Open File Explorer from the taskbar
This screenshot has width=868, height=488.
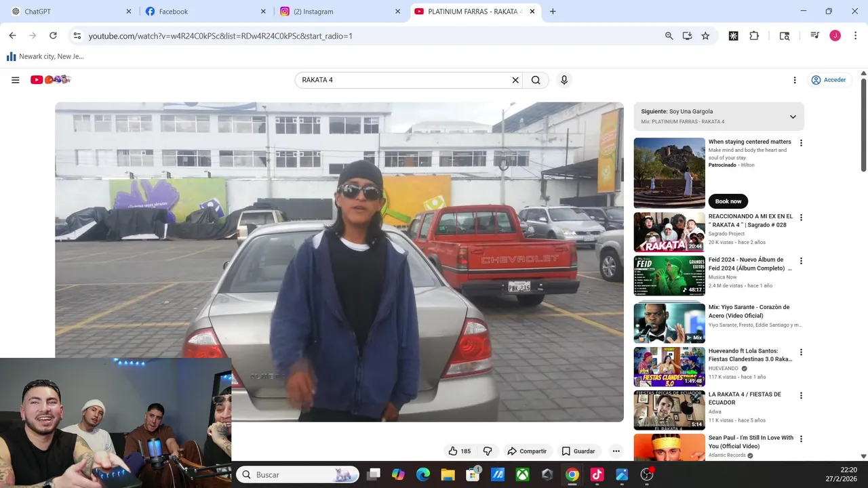pyautogui.click(x=448, y=474)
